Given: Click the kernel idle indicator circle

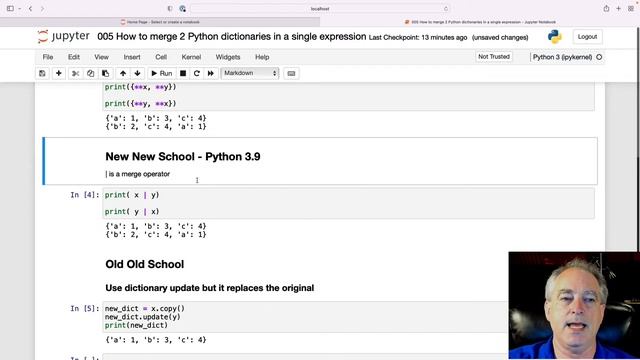Looking at the screenshot, I should [x=599, y=57].
